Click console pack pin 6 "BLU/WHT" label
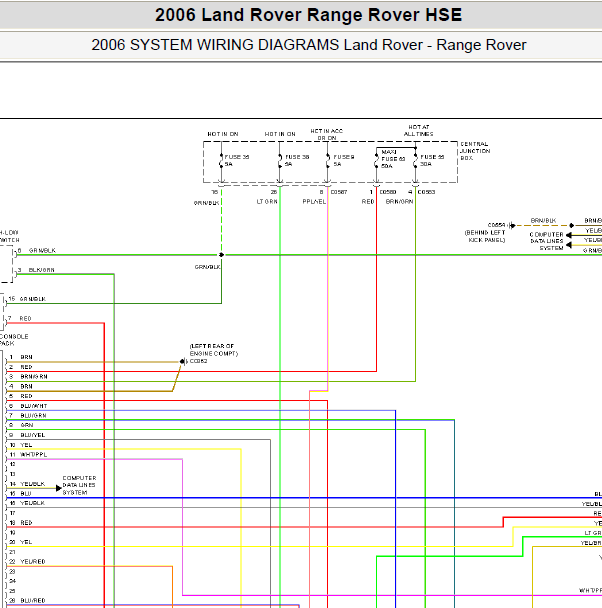 point(34,406)
